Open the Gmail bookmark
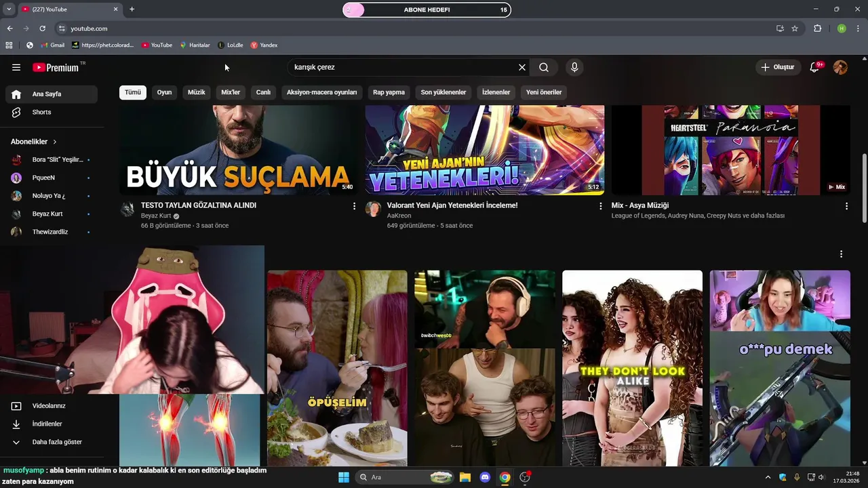Image resolution: width=868 pixels, height=488 pixels. [52, 45]
